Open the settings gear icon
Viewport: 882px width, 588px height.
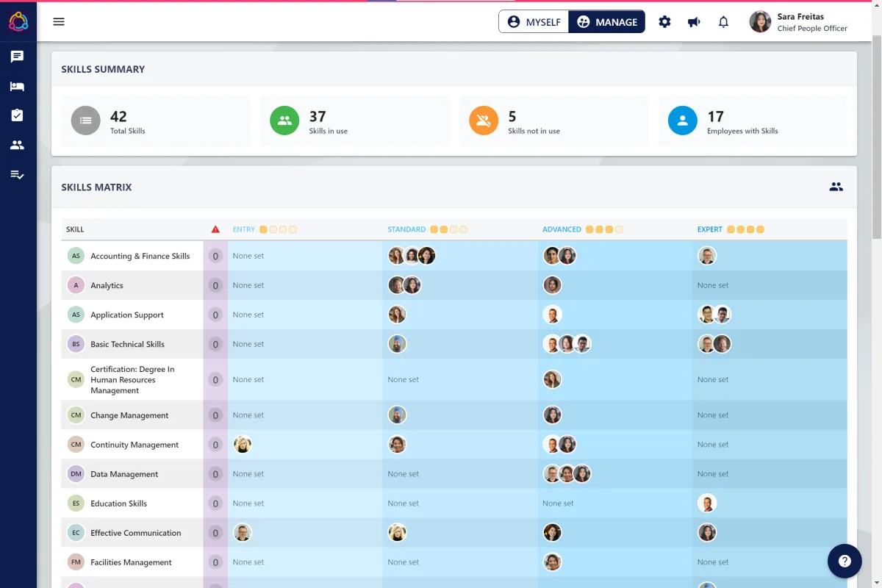664,21
